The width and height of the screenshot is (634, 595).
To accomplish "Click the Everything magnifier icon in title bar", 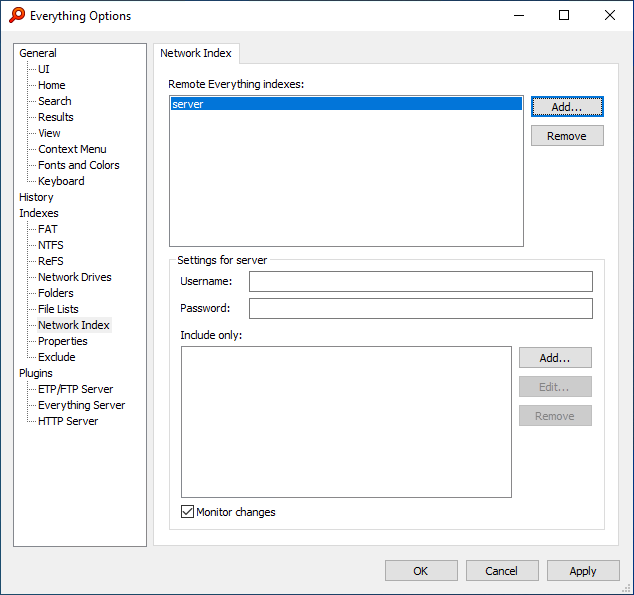I will click(17, 15).
